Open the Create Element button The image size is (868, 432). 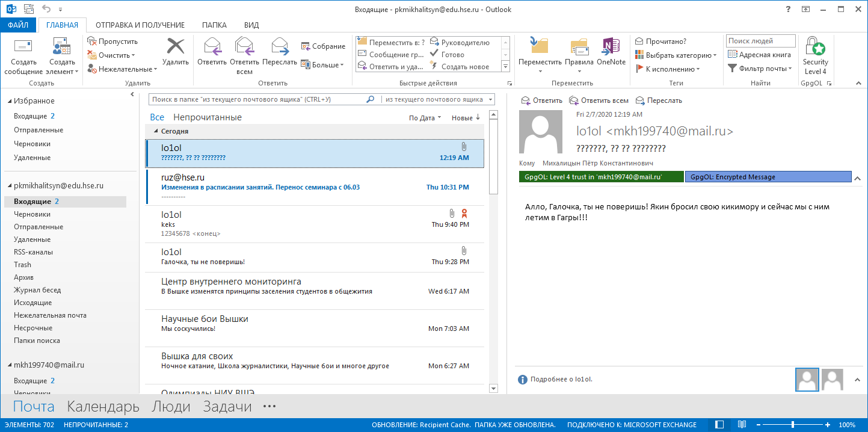62,57
